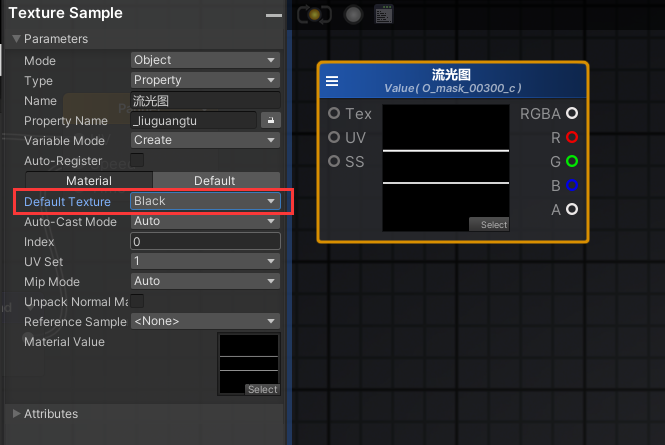
Task: Click the lock icon beside Property Name
Action: [270, 120]
